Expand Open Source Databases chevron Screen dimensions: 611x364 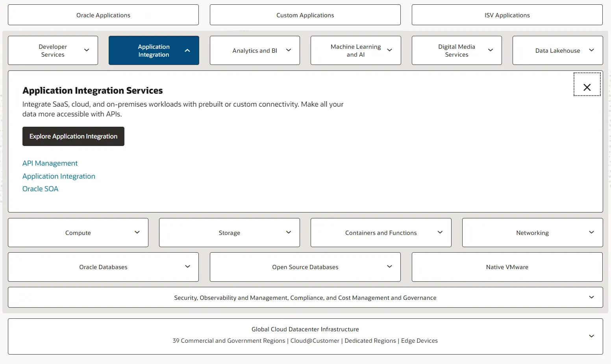(390, 267)
